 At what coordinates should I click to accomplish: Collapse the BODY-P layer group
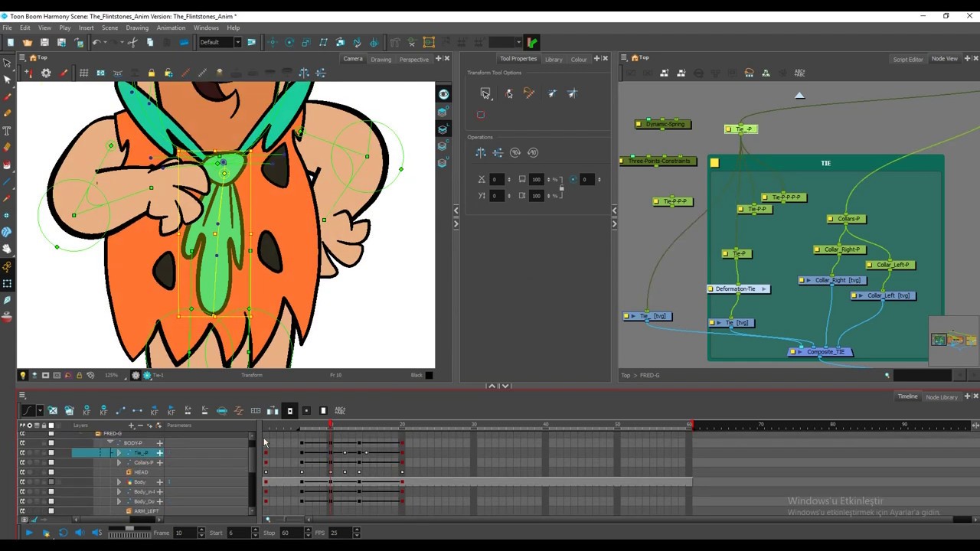[110, 442]
